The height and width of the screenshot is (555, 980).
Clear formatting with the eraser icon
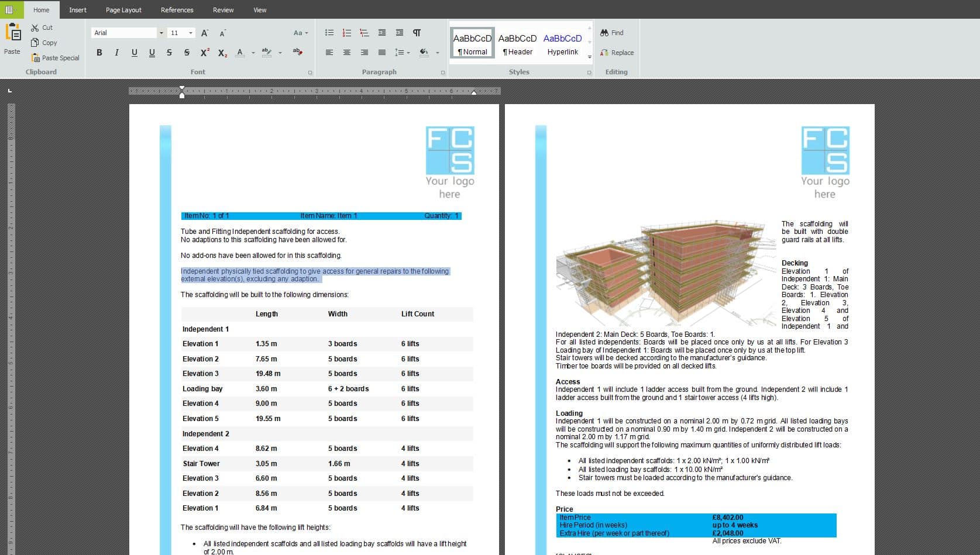pos(297,53)
